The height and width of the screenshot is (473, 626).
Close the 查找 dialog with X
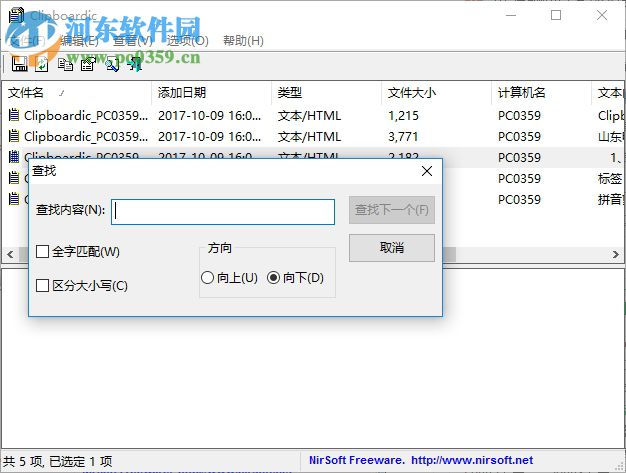pos(427,171)
